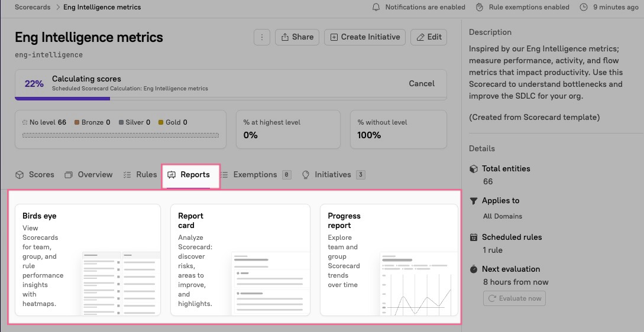Click the Scheduled rules calendar icon
This screenshot has height=332, width=644.
pos(474,237)
